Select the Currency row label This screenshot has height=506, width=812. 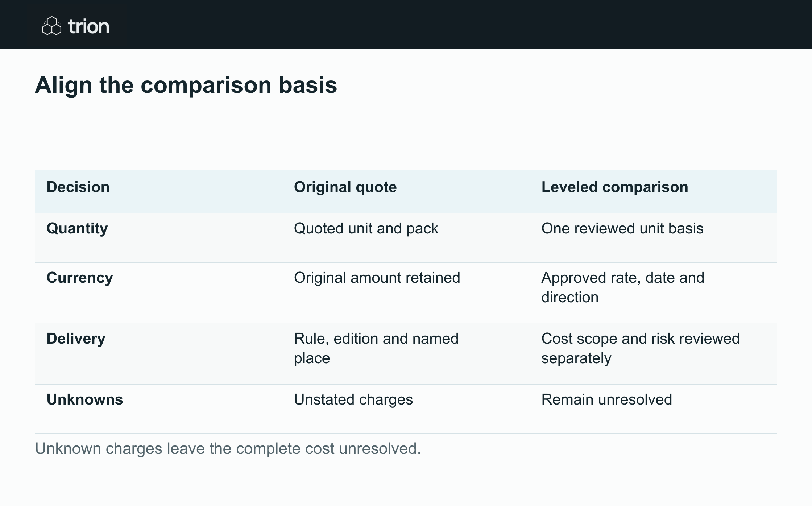(80, 278)
